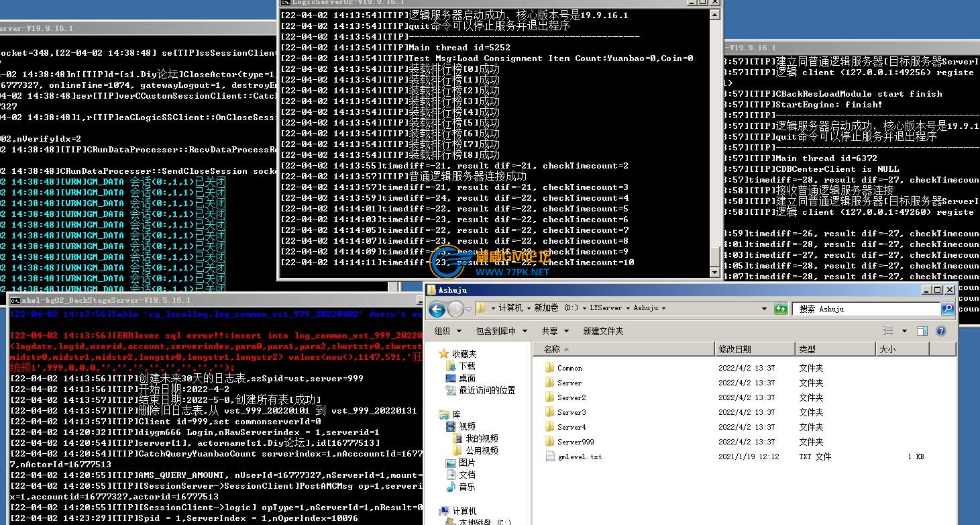Select 库 in the navigation pane
The image size is (980, 525).
pos(455,414)
